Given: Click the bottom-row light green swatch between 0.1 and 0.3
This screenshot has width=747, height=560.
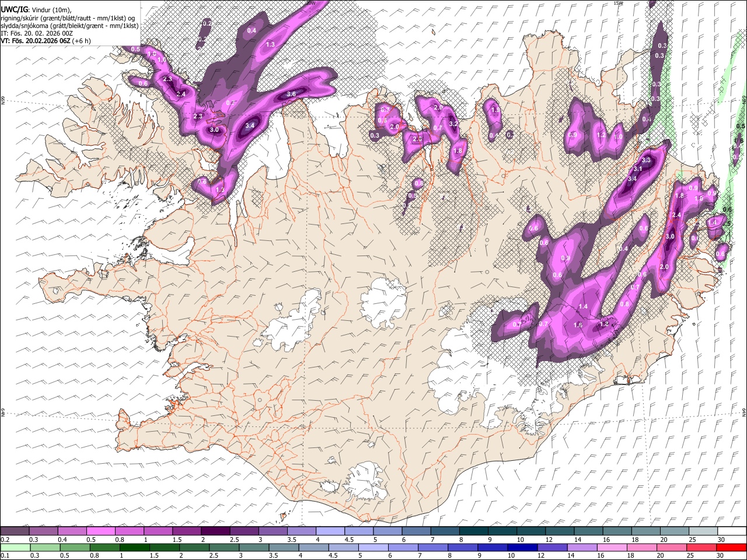Looking at the screenshot, I should coord(15,547).
